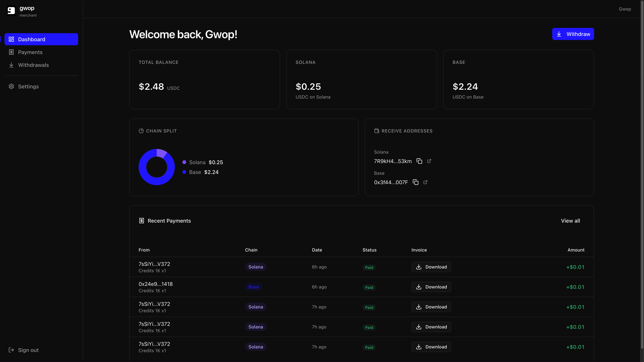Click the gwop logo icon
The width and height of the screenshot is (644, 362).
(11, 11)
